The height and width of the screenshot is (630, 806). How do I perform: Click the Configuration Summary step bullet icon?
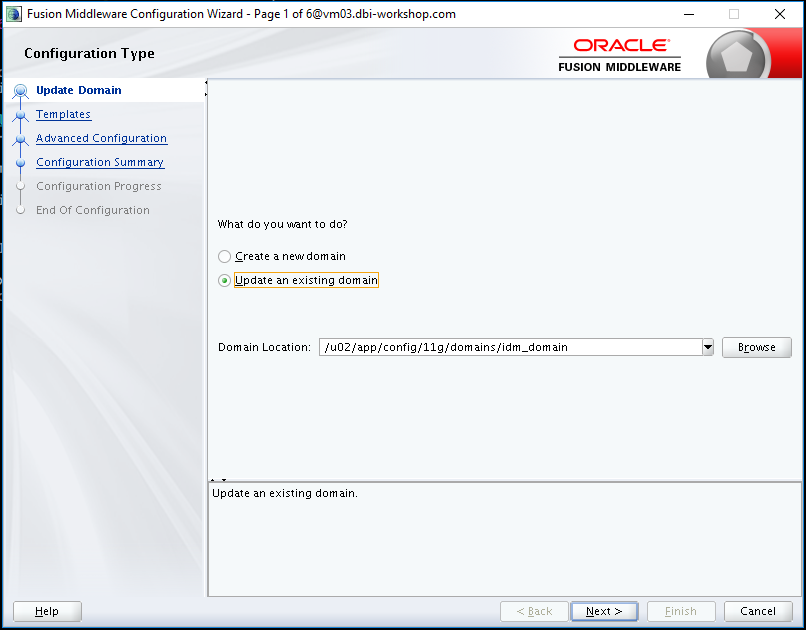click(x=21, y=163)
